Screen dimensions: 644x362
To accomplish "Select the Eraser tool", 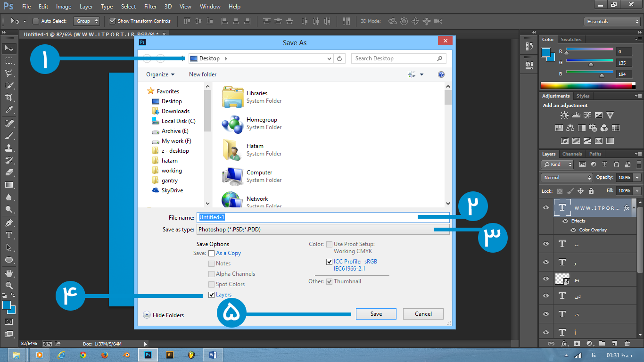I will pos(9,173).
